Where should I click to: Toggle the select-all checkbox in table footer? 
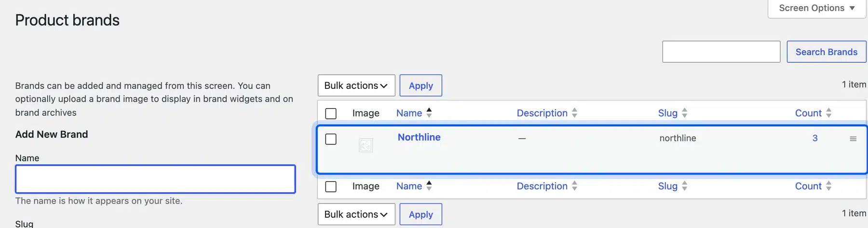tap(331, 186)
